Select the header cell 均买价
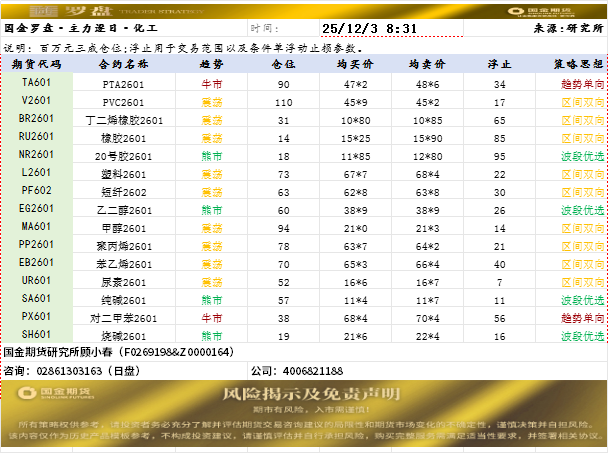 click(x=355, y=64)
